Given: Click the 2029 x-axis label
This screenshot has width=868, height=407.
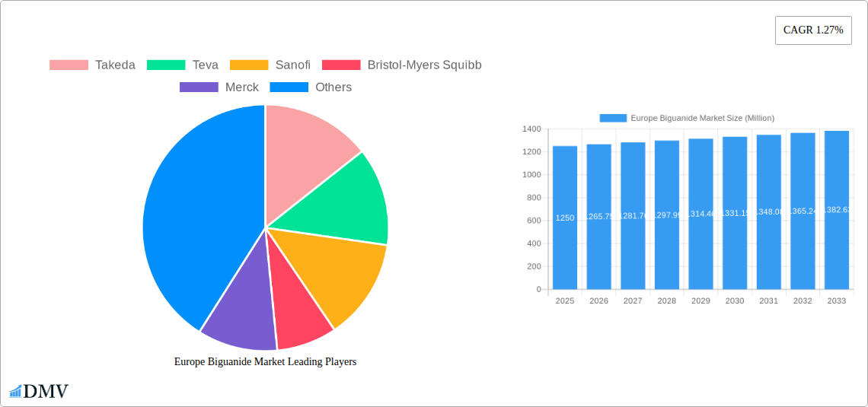Looking at the screenshot, I should (700, 300).
